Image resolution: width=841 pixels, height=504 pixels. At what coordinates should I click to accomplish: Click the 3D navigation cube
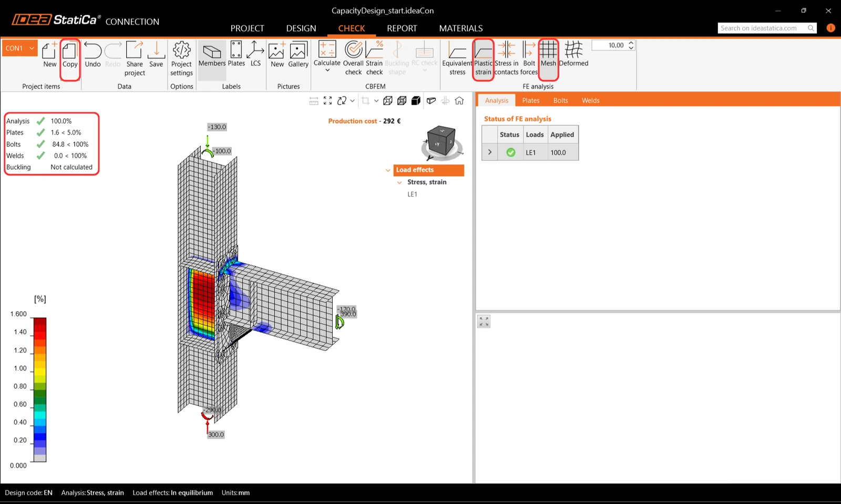coord(442,141)
